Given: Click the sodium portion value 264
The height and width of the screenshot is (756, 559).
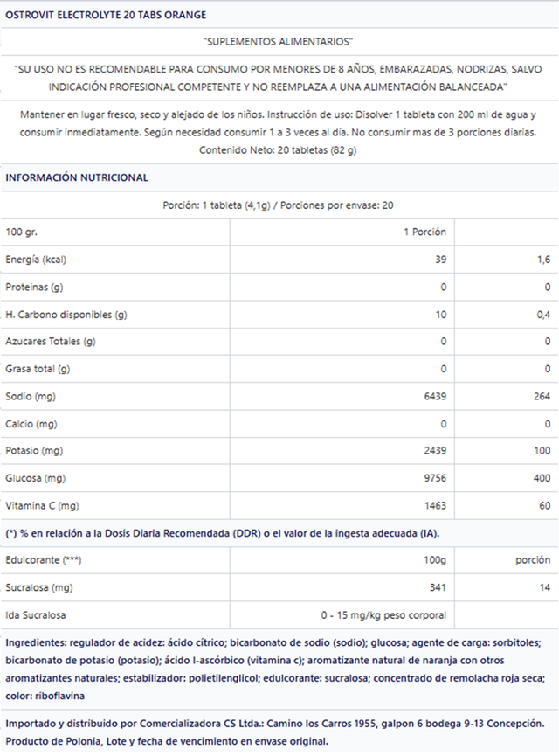Looking at the screenshot, I should [x=542, y=396].
